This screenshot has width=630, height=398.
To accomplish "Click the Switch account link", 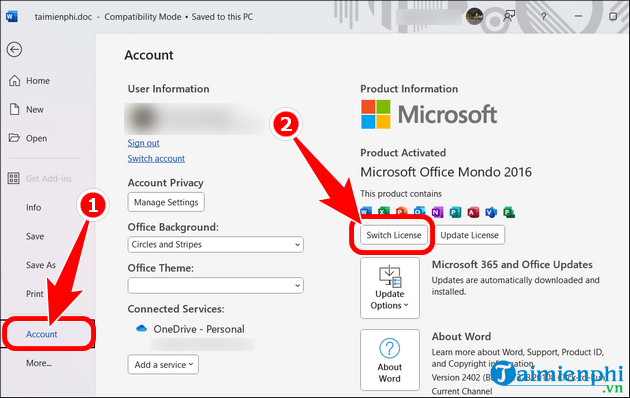I will pos(156,159).
